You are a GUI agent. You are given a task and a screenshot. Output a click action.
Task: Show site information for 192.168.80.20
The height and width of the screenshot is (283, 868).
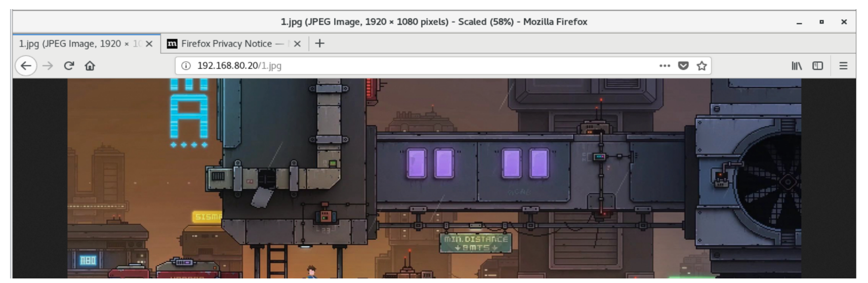click(186, 66)
